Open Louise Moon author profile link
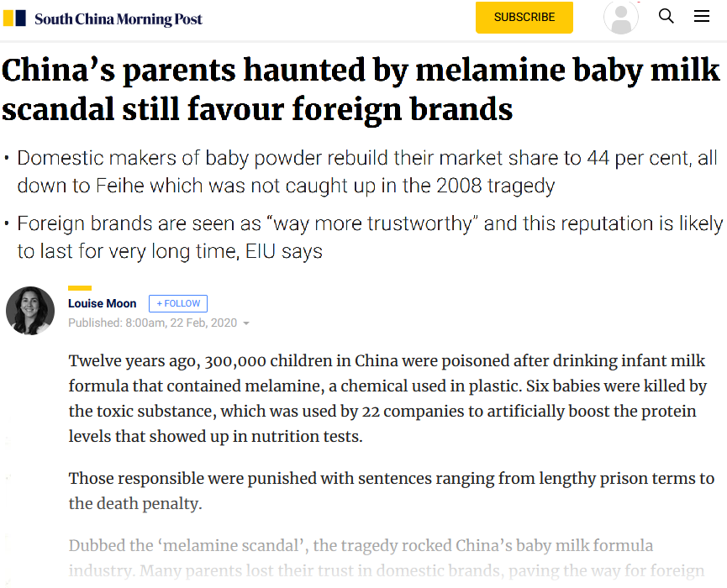 pyautogui.click(x=102, y=303)
